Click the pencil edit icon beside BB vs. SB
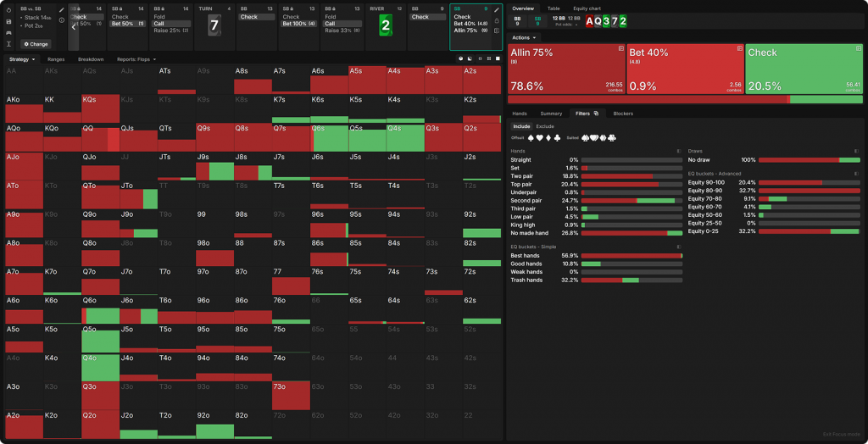Viewport: 868px width, 444px height. pyautogui.click(x=59, y=9)
